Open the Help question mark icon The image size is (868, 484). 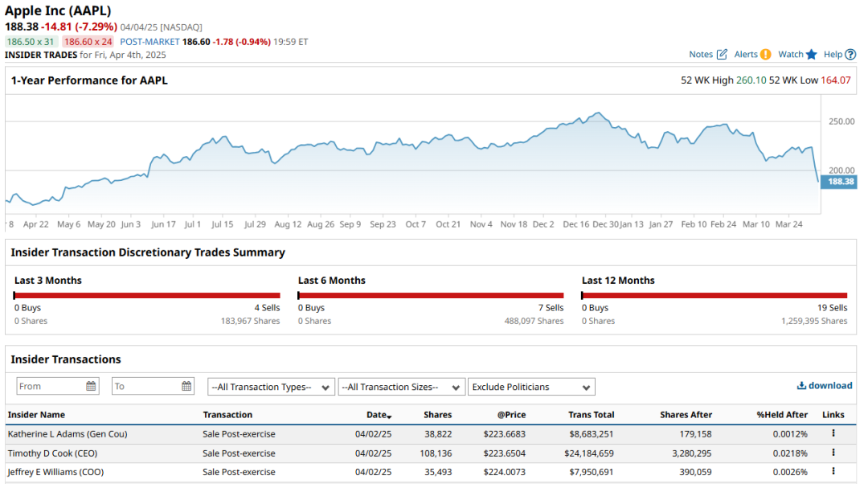point(851,55)
